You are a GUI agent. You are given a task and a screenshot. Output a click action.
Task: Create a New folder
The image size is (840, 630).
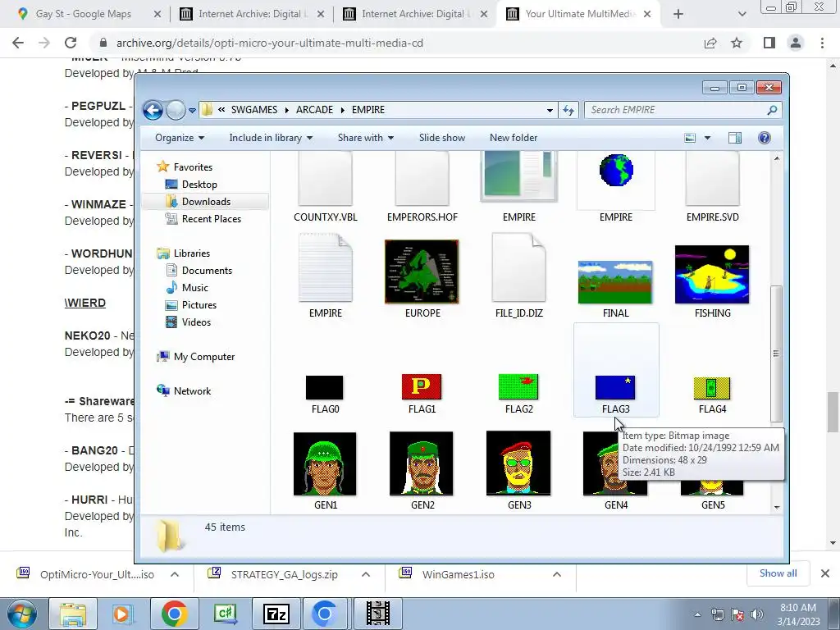pos(514,138)
